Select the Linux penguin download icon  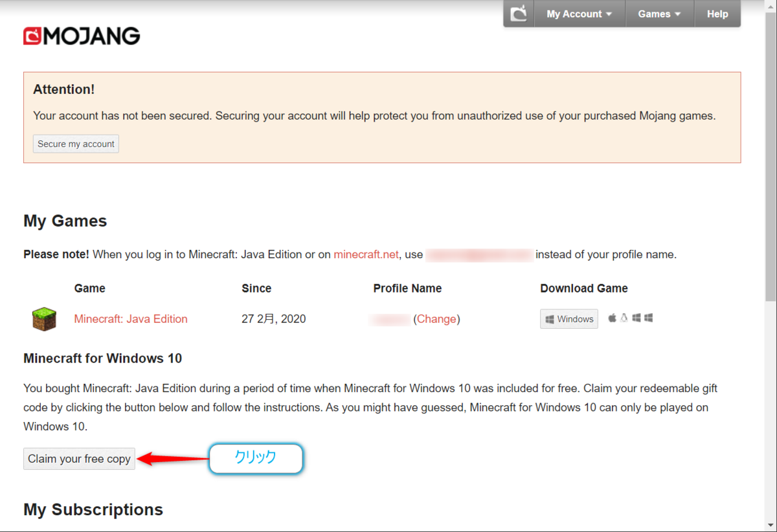pyautogui.click(x=624, y=318)
